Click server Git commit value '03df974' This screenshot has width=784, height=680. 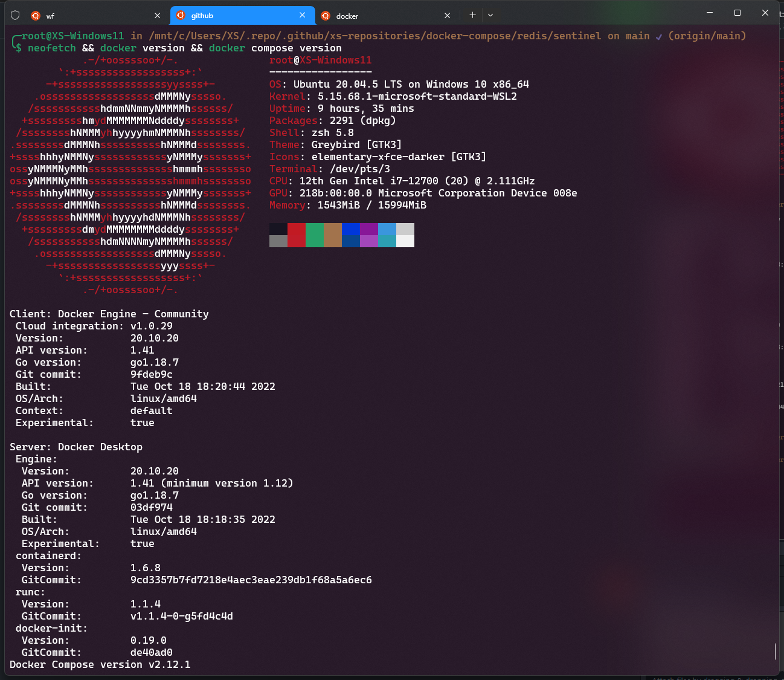click(x=152, y=508)
